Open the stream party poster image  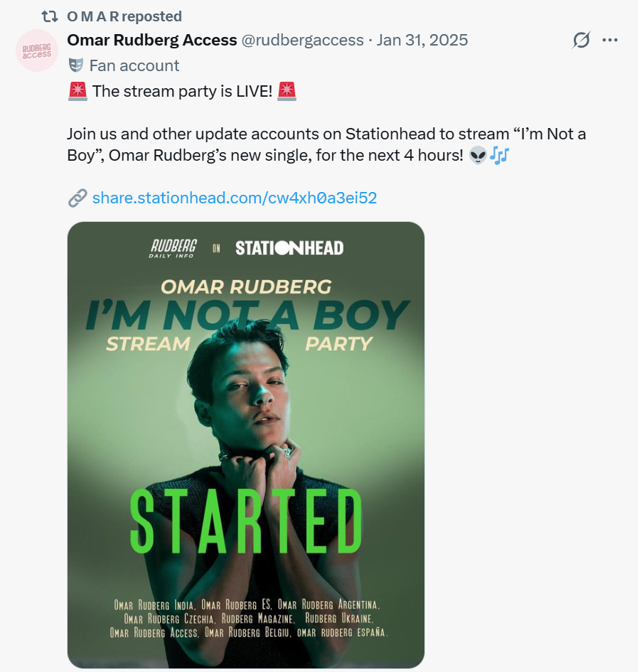tap(246, 444)
